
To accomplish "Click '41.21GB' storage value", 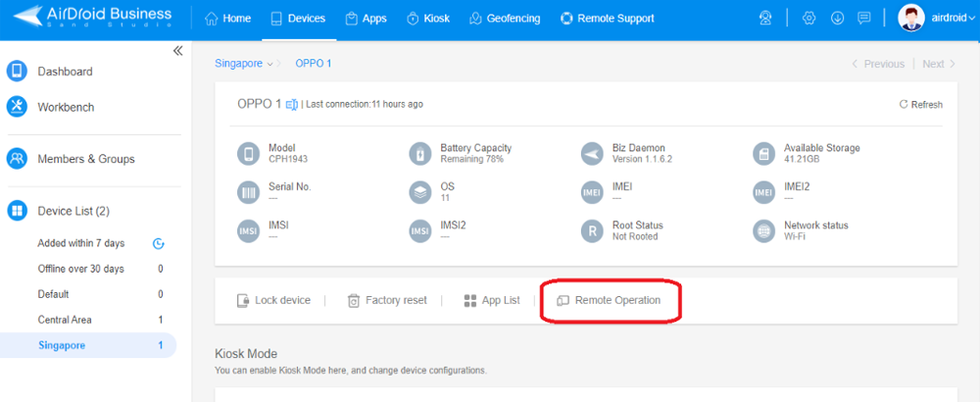I will click(802, 159).
